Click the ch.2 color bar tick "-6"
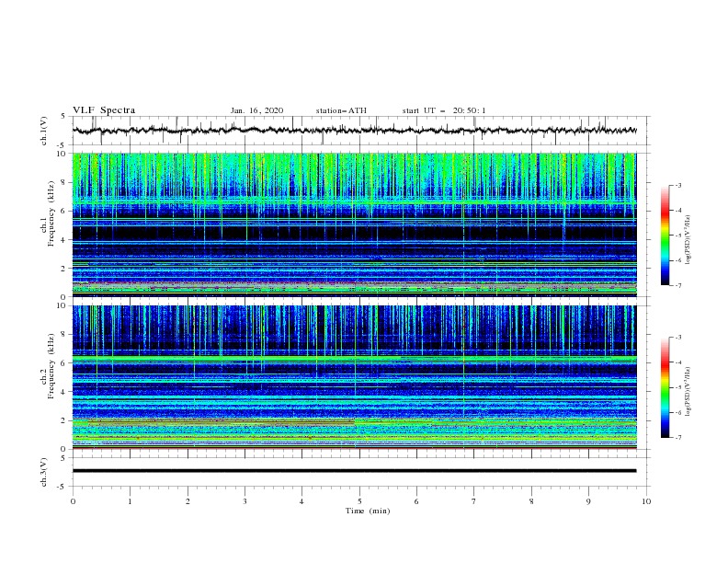Image resolution: width=728 pixels, height=563 pixels. pyautogui.click(x=677, y=412)
